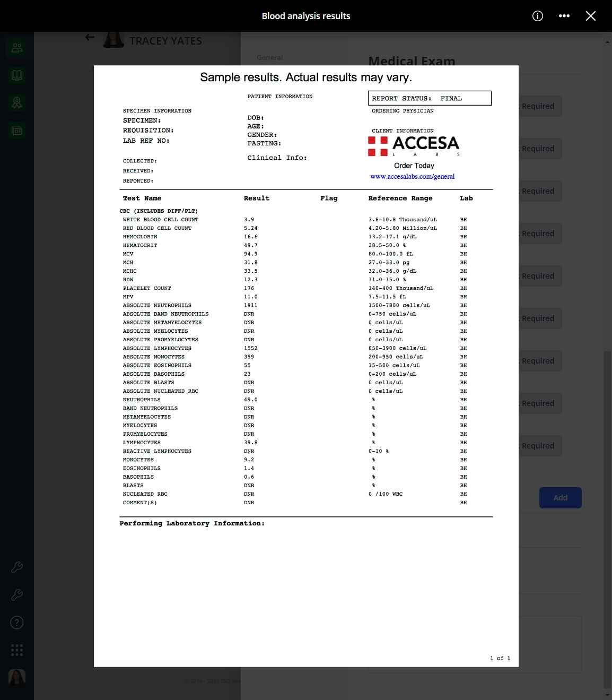The height and width of the screenshot is (700, 612).
Task: Open the help question mark icon
Action: click(x=17, y=623)
